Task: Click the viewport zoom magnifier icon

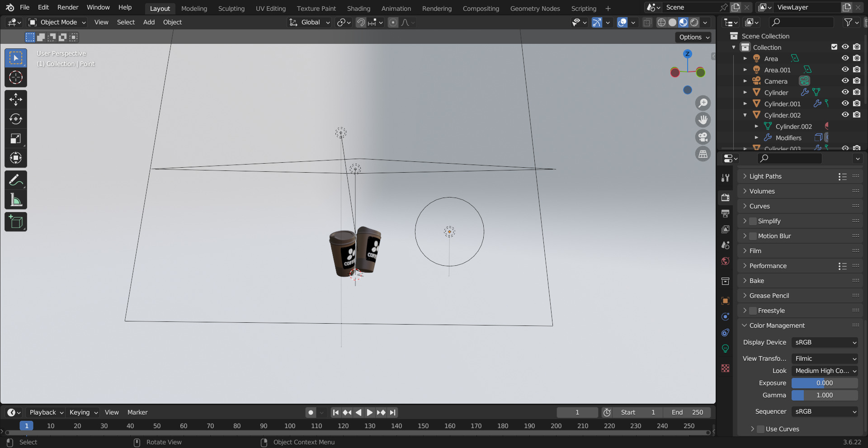Action: 703,103
